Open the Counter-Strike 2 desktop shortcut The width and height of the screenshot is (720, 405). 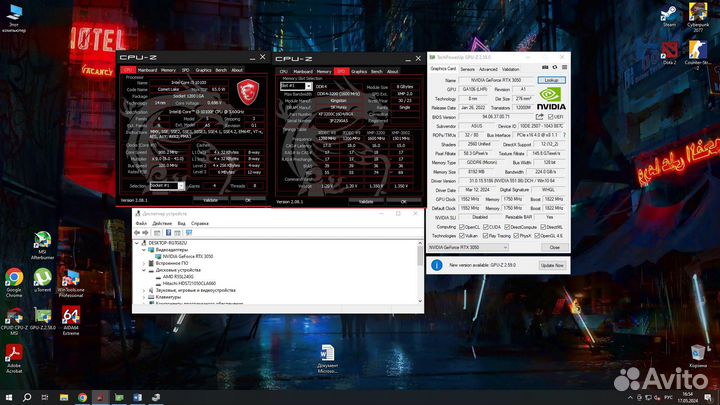[698, 55]
